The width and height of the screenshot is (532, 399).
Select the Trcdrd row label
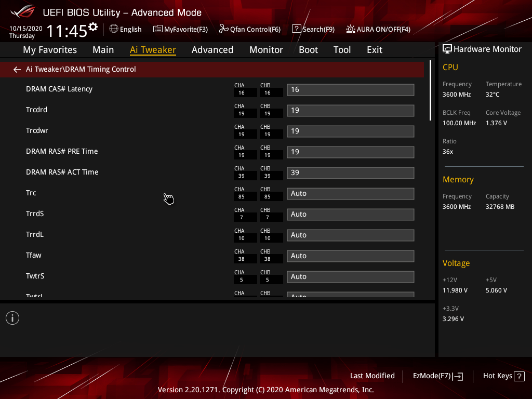click(36, 110)
